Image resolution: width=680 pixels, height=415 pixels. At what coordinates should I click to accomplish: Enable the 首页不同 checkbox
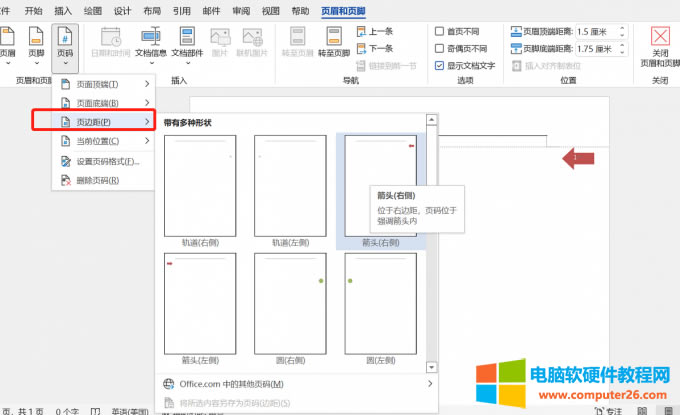point(440,31)
